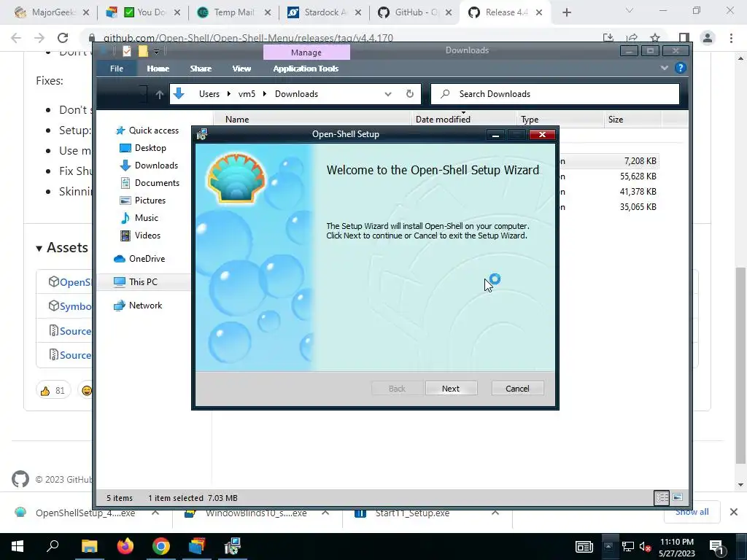The image size is (747, 560).
Task: Switch to the Share ribbon tab
Action: (201, 69)
